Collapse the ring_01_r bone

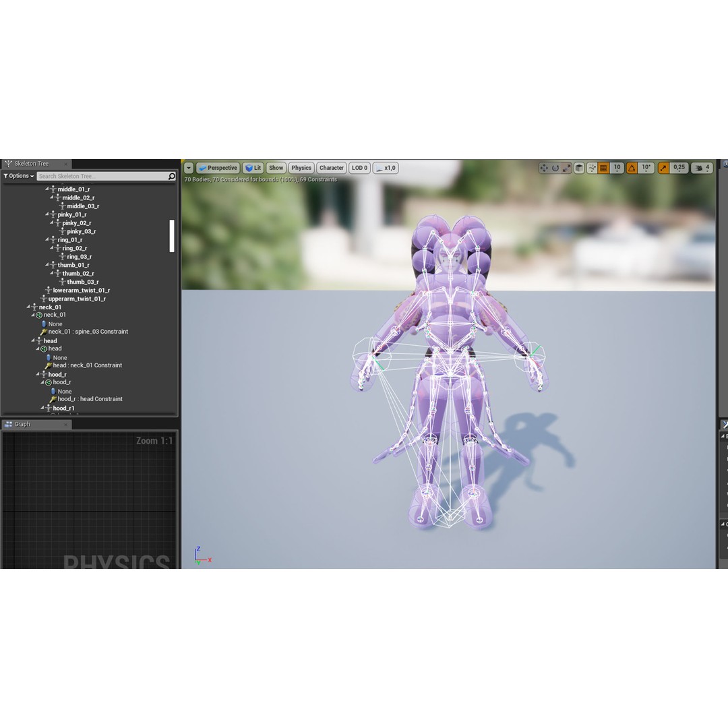tap(47, 239)
